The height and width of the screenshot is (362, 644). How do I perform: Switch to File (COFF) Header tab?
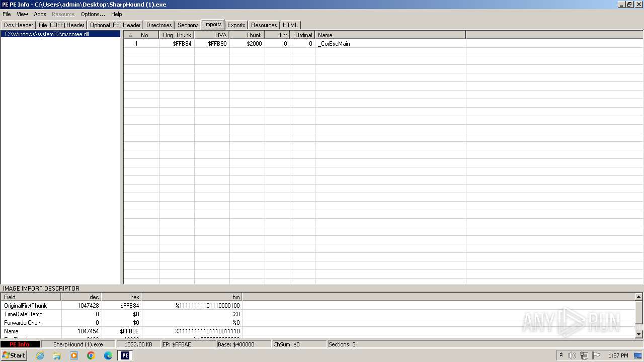(x=61, y=25)
